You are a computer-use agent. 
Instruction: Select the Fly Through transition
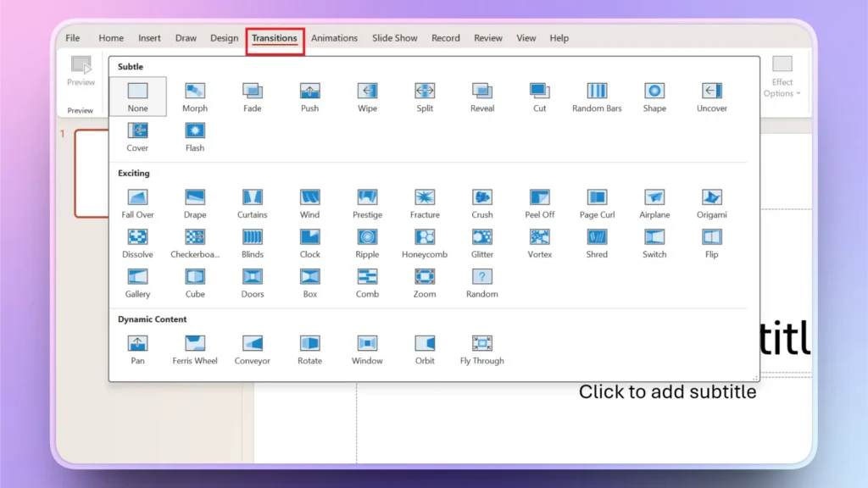(x=482, y=350)
